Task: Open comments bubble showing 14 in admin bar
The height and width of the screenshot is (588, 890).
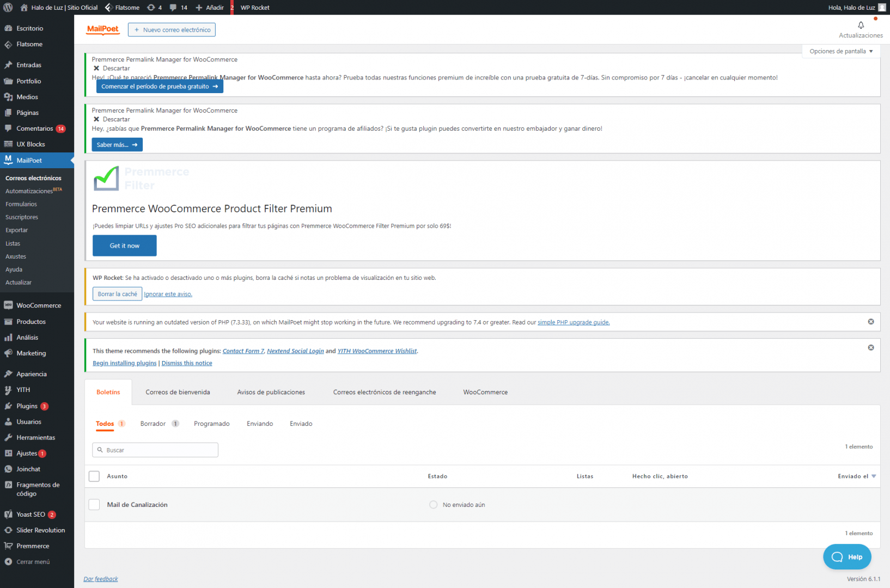Action: [178, 8]
